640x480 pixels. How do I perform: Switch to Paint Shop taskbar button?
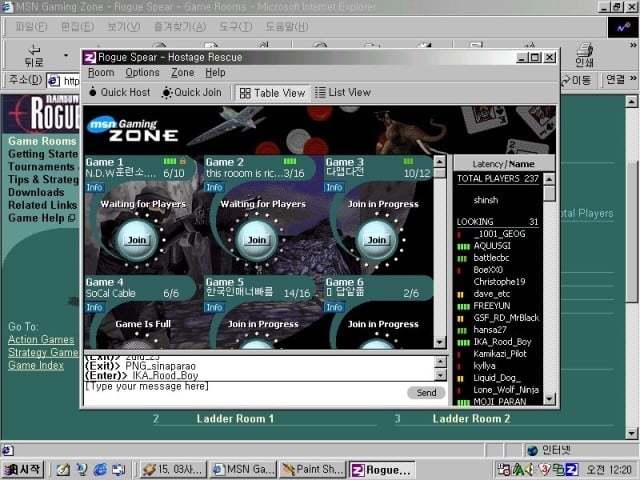(313, 470)
